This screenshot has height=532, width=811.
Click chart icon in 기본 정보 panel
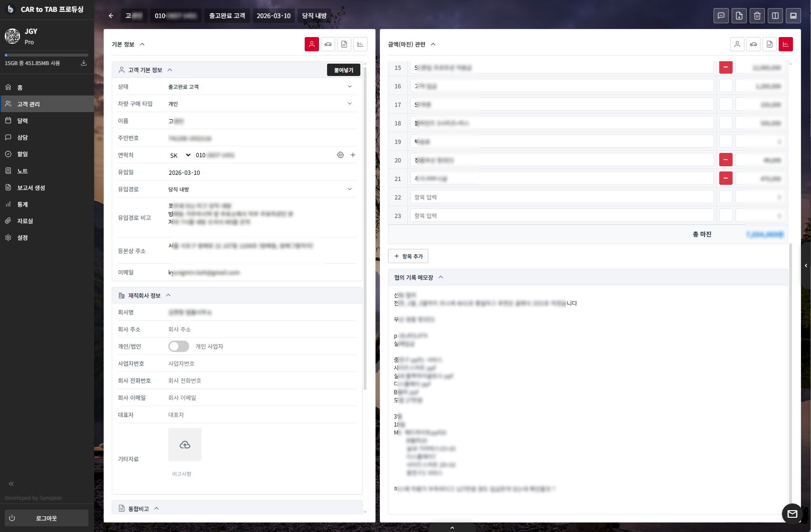(x=360, y=44)
